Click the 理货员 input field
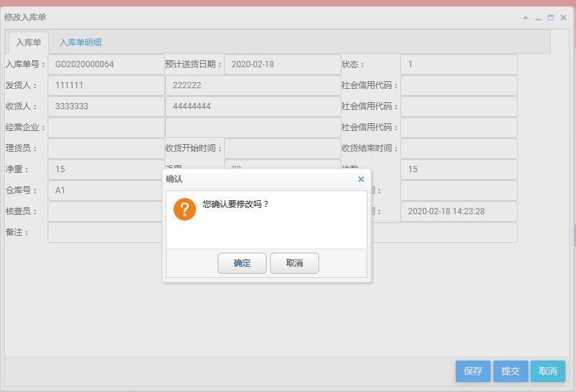The height and width of the screenshot is (392, 576). [x=106, y=148]
